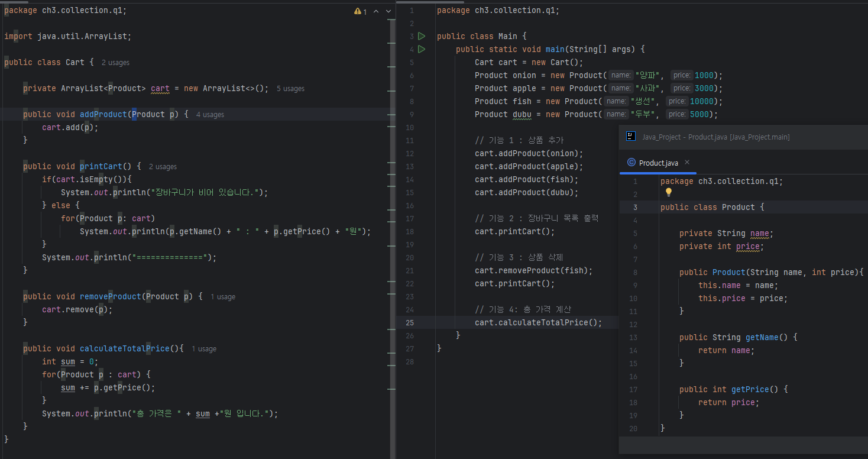Click the Product constructor name in Product.java
Viewport: 868px width, 459px height.
[729, 272]
